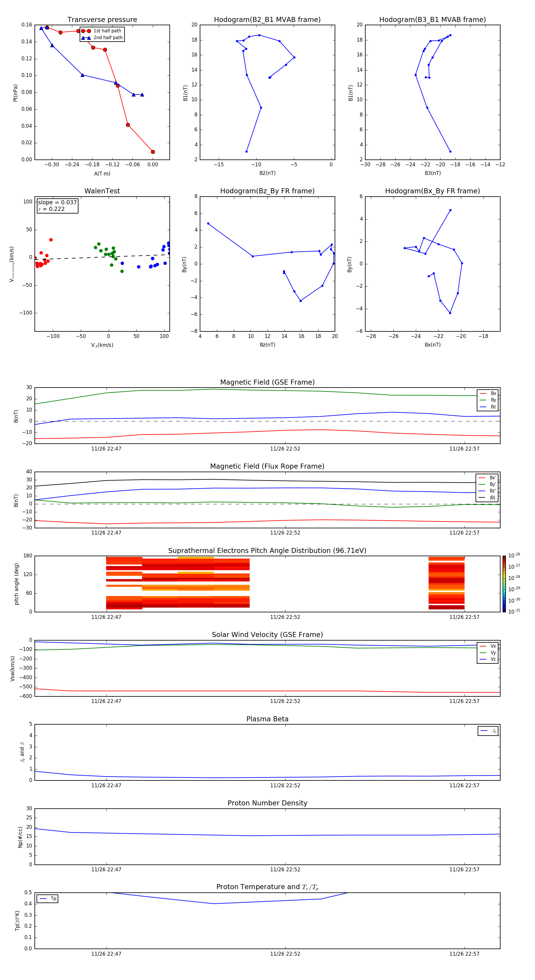Click the "Proton Number Density" title
535x980 pixels.
click(267, 803)
